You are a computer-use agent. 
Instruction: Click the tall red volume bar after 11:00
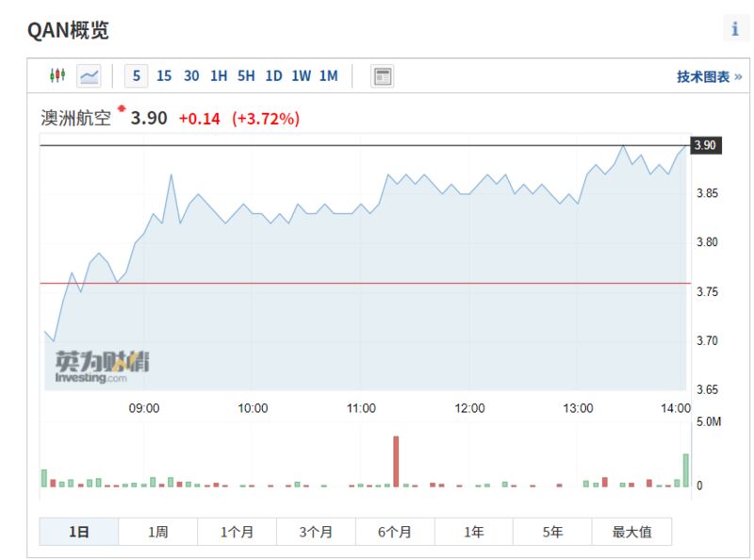[x=396, y=461]
